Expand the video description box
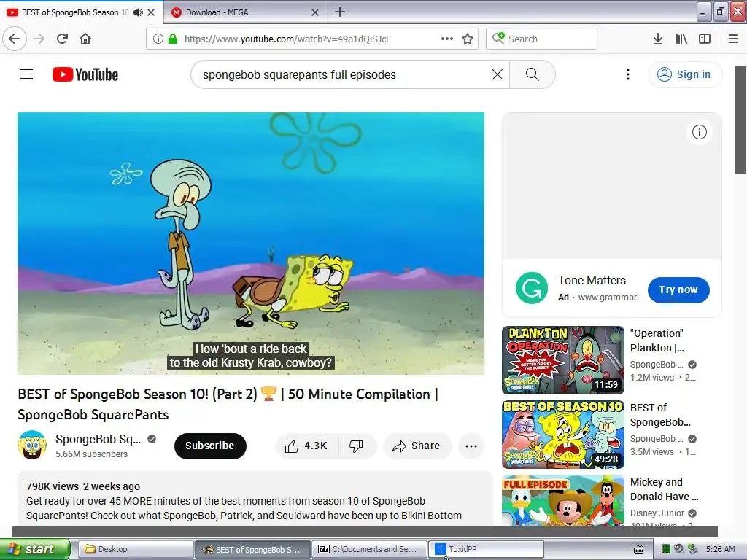The image size is (747, 560). (x=255, y=498)
